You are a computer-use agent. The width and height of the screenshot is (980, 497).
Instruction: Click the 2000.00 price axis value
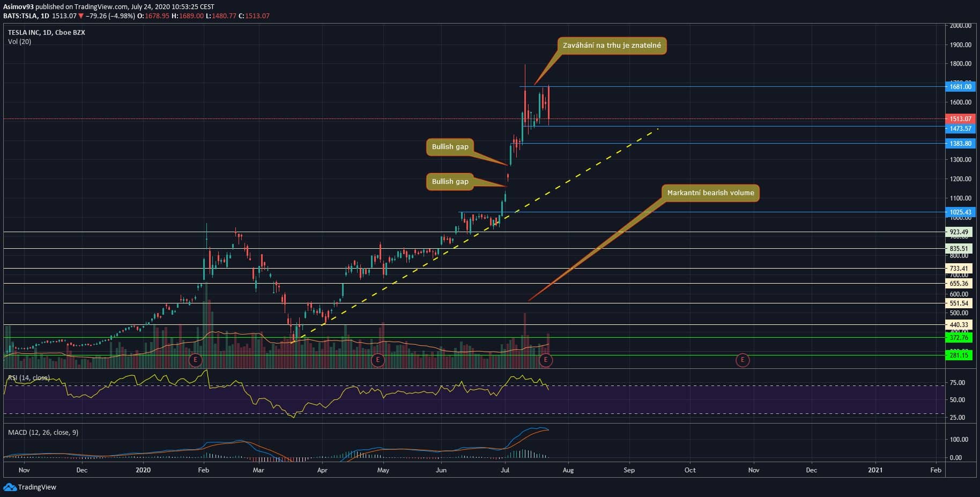pos(961,26)
